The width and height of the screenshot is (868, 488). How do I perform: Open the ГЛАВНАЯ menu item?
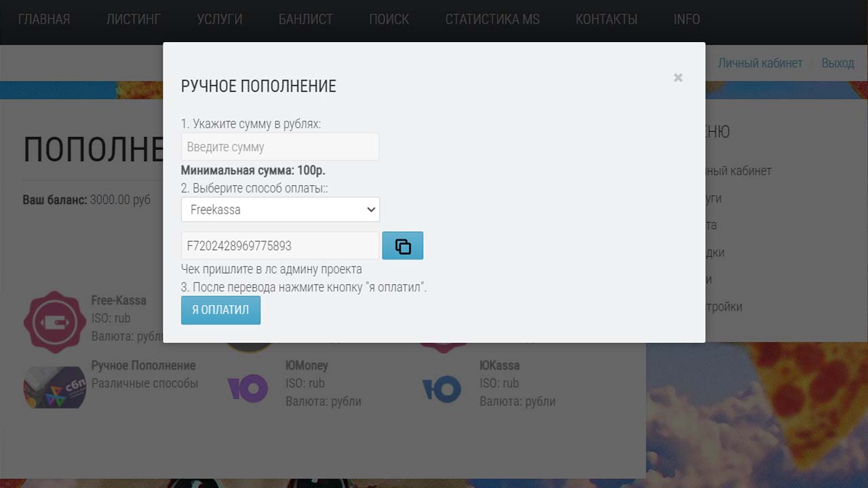tap(44, 20)
